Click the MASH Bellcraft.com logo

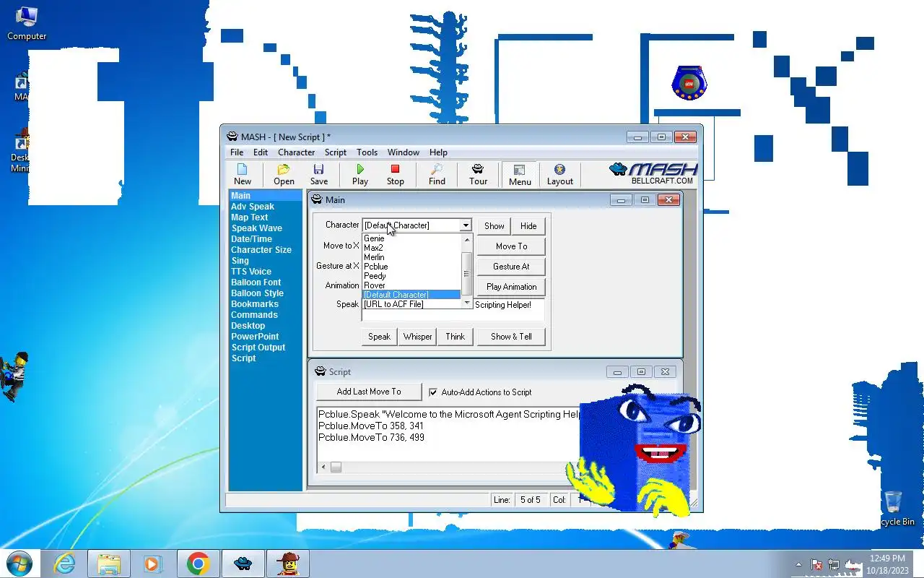[652, 173]
